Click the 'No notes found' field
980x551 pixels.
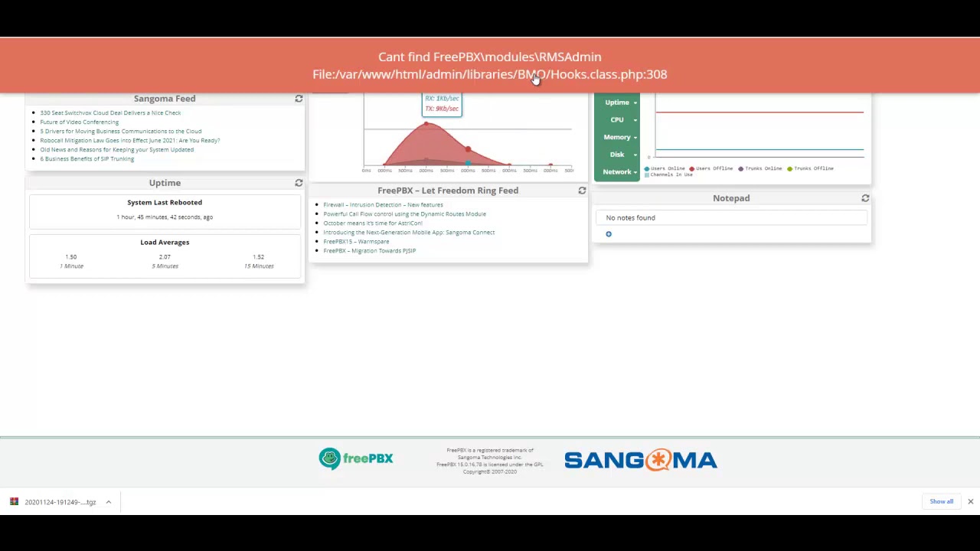pos(731,218)
